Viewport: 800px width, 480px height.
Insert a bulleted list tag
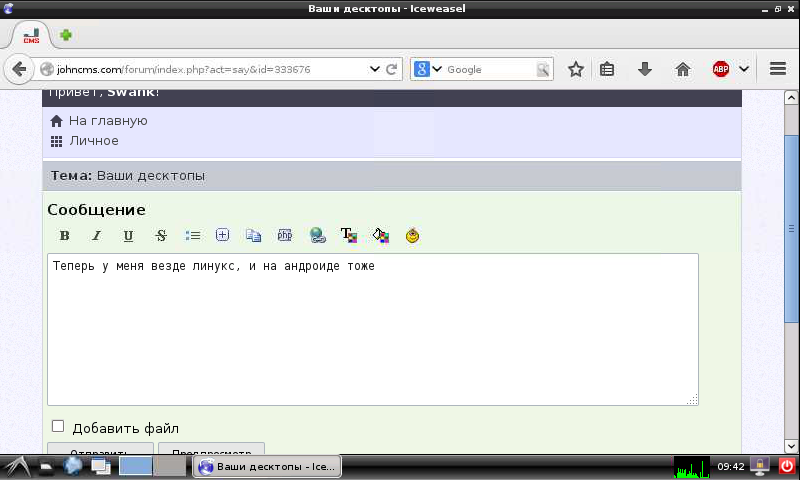click(192, 236)
